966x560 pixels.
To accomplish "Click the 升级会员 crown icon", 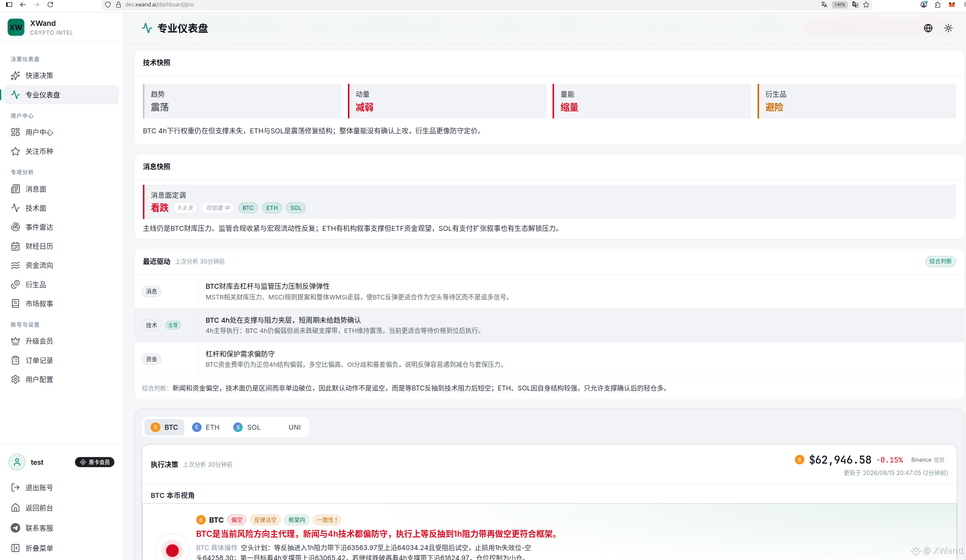I will click(15, 341).
